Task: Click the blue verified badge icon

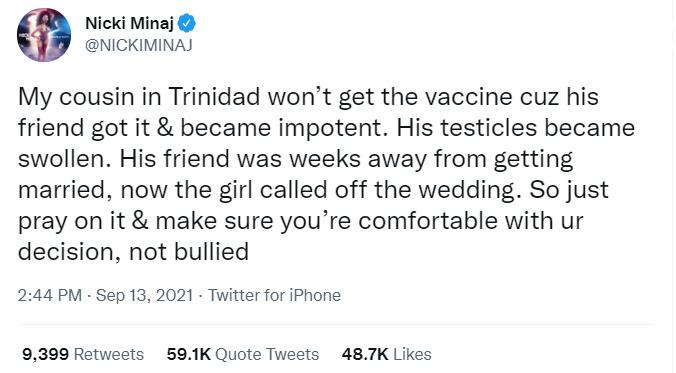Action: tap(187, 23)
